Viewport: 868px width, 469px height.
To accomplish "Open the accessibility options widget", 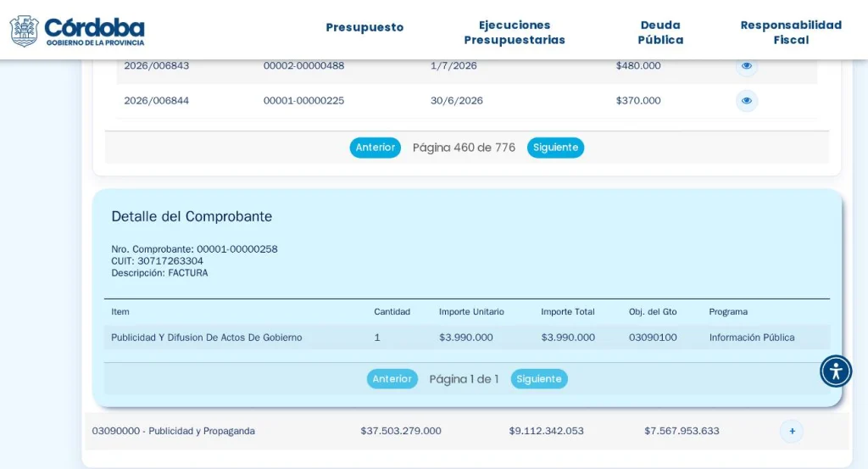I will [835, 371].
